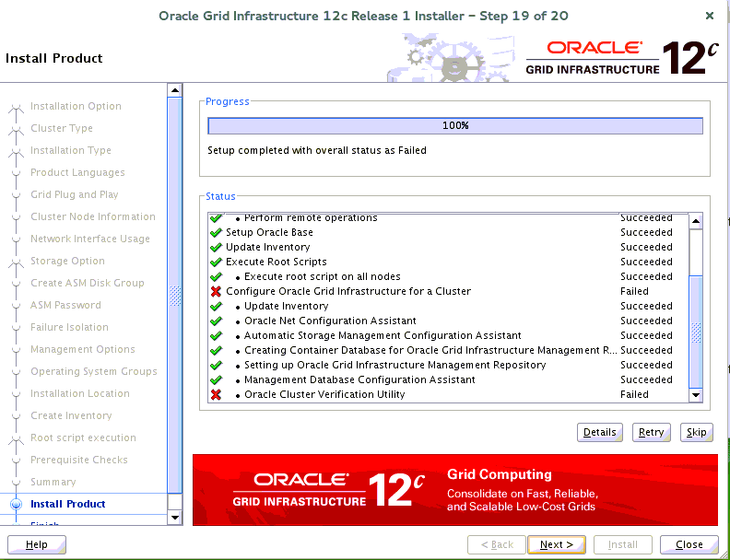Click green check beside Automatic Storage Management Configuration Assistant

[216, 335]
